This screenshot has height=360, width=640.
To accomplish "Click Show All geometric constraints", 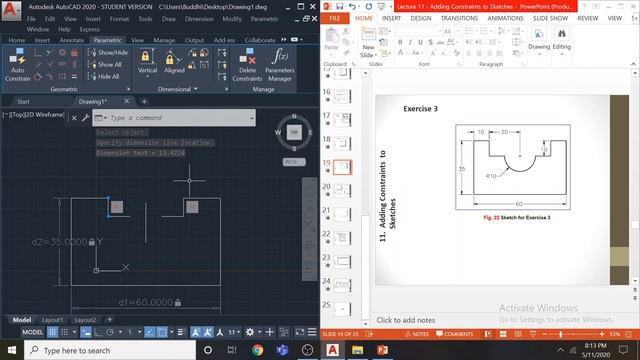I will tap(105, 64).
